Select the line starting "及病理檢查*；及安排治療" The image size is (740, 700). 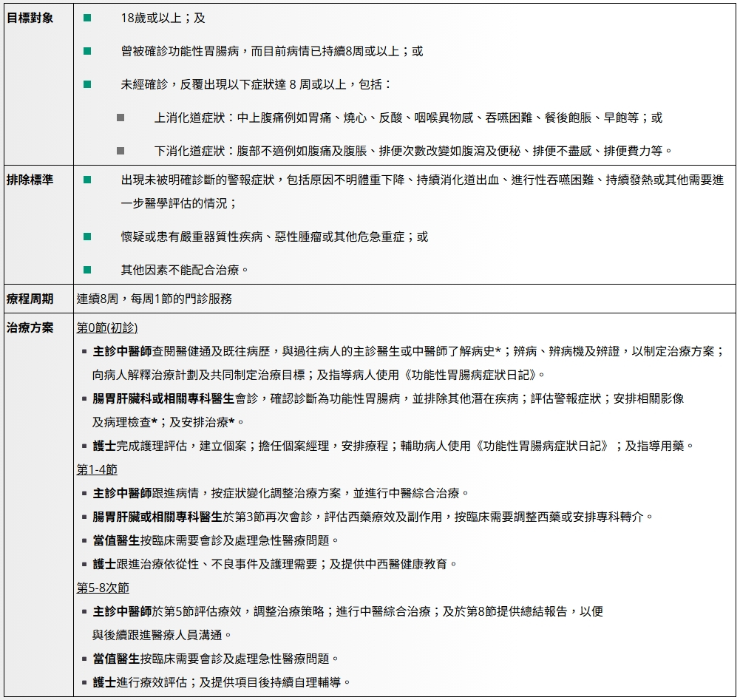[169, 422]
